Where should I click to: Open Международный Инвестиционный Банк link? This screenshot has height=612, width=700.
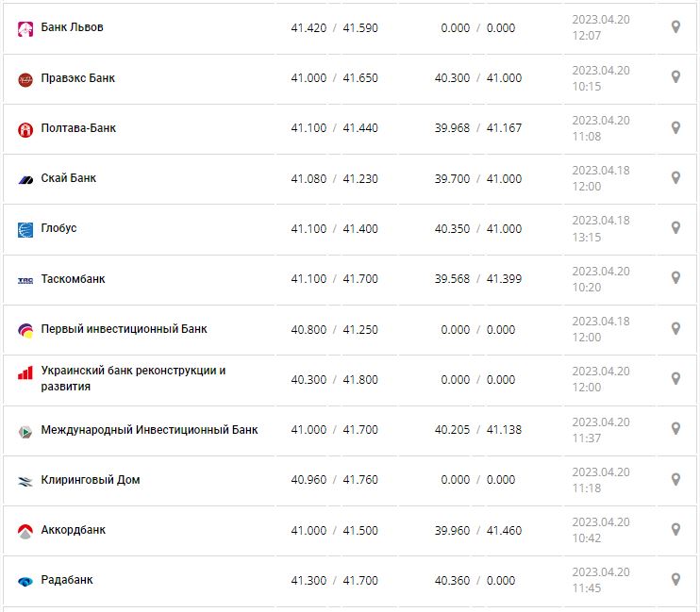coord(149,430)
